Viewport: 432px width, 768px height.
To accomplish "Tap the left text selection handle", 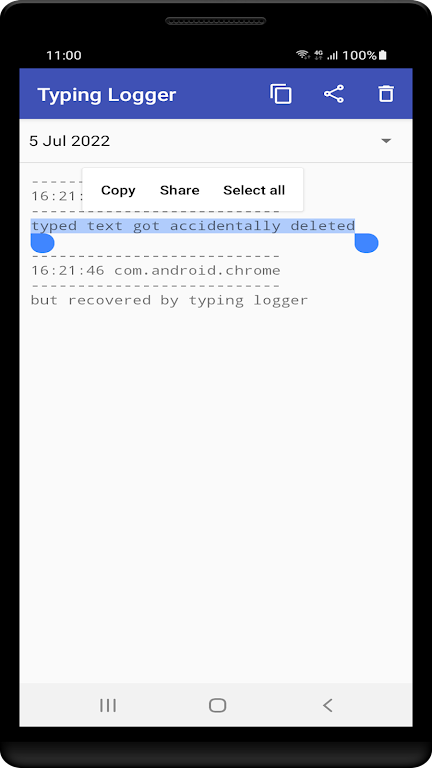I will point(42,243).
